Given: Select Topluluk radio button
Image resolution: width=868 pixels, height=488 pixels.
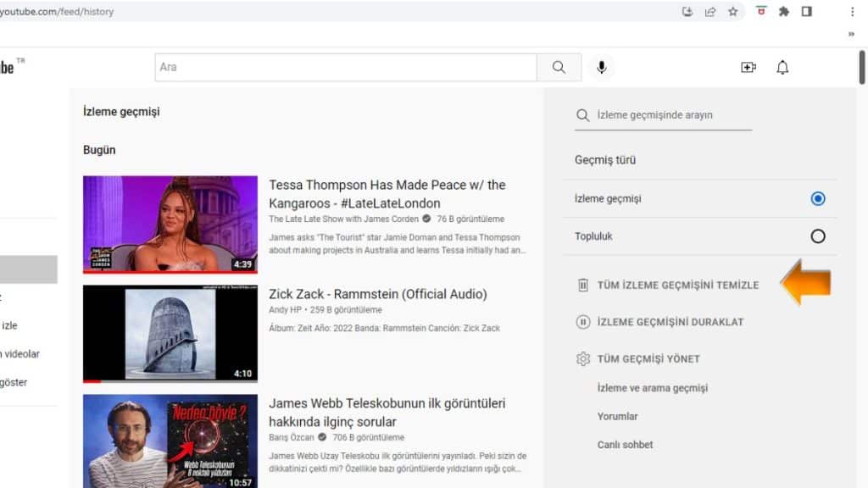Looking at the screenshot, I should [x=818, y=236].
